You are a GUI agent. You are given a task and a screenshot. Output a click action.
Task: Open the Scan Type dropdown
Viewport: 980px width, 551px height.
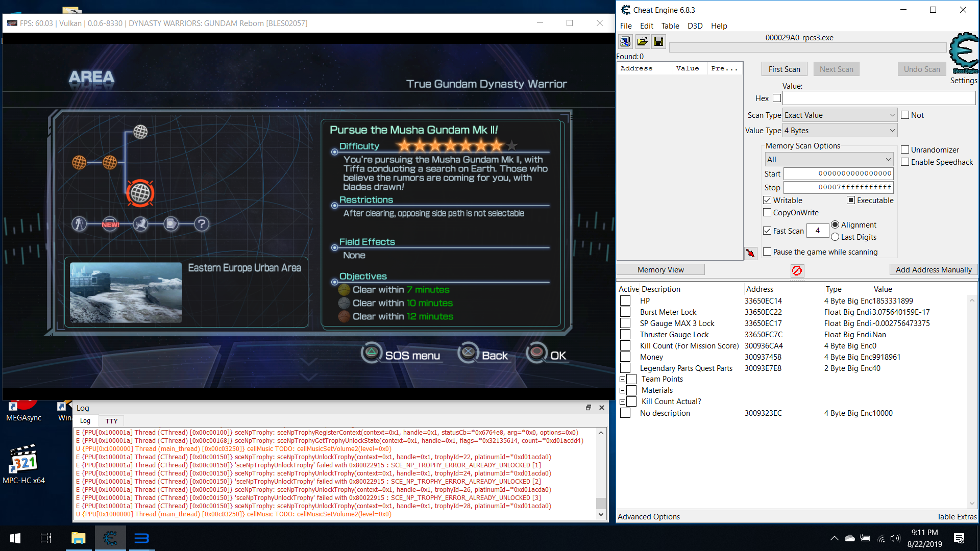coord(840,115)
